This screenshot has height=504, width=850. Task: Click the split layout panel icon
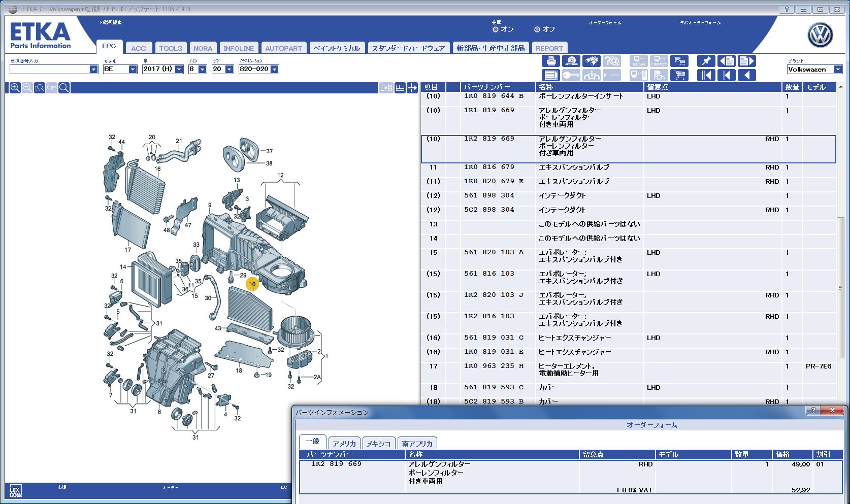click(400, 88)
